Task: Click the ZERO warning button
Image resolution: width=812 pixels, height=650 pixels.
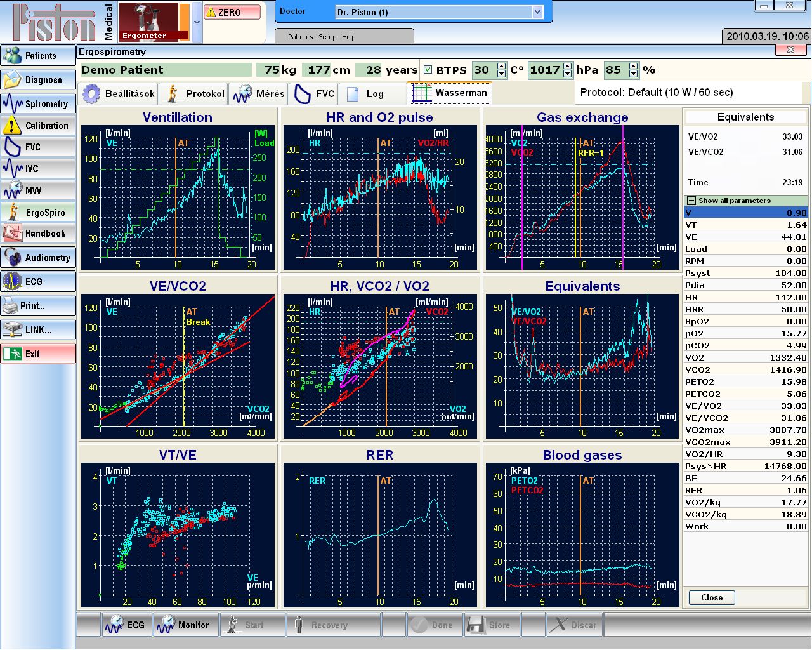Action: point(232,12)
